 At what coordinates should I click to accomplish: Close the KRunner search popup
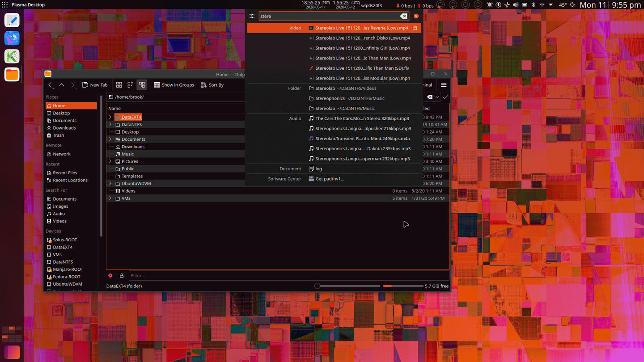416,16
